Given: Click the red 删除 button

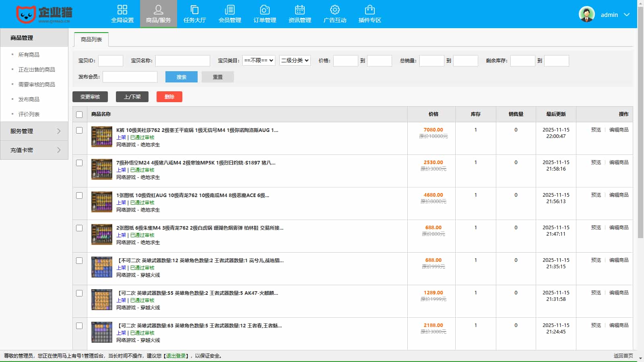Looking at the screenshot, I should pos(169,97).
